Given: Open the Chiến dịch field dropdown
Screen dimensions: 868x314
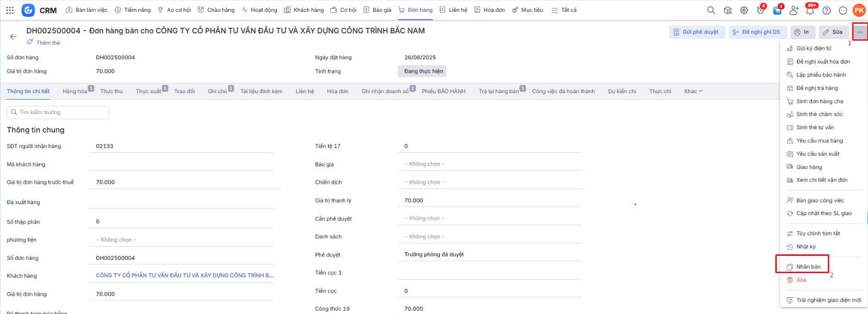Looking at the screenshot, I should [489, 183].
